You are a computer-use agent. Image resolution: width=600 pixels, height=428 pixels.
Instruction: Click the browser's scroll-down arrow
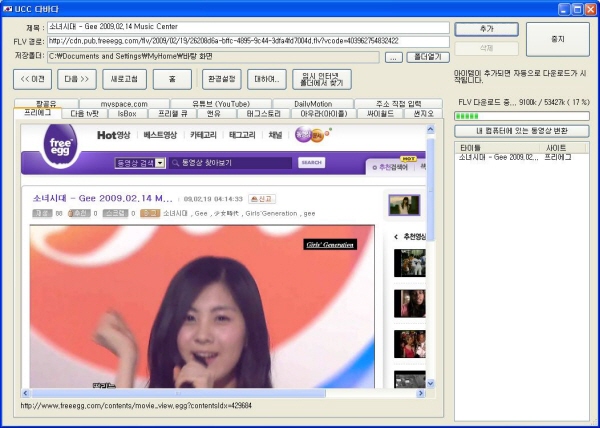pos(430,383)
